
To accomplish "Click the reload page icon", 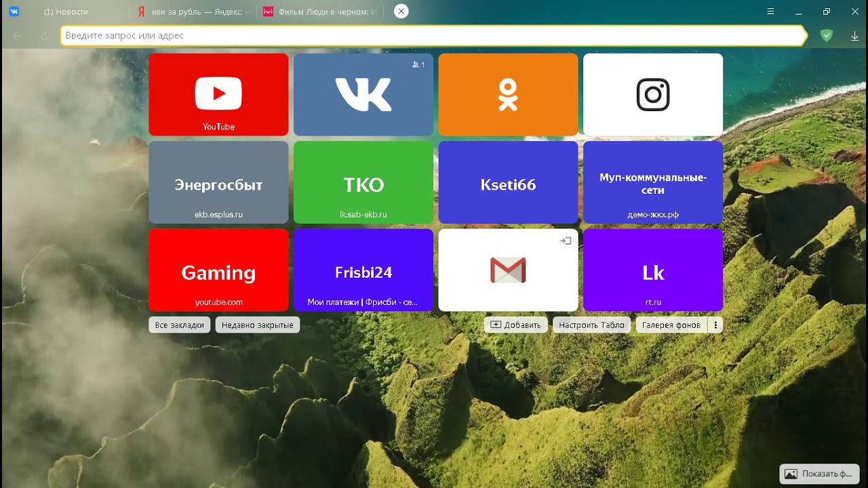I will point(45,36).
